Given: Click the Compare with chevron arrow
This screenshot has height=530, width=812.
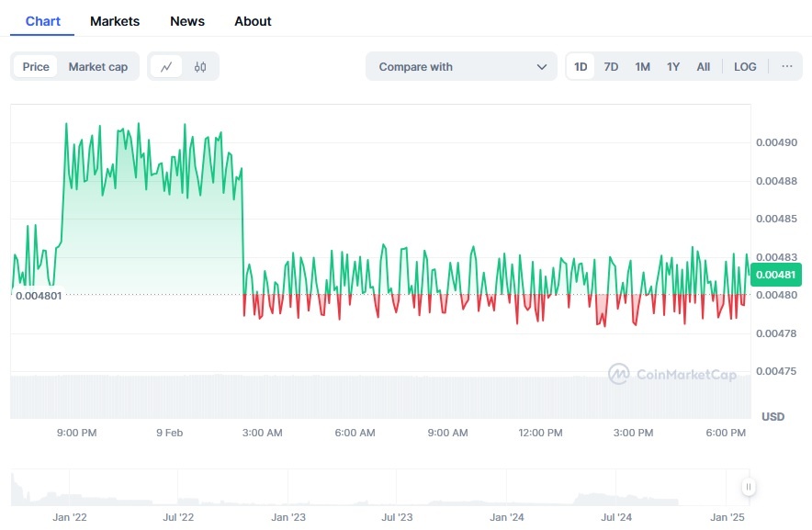Looking at the screenshot, I should click(542, 67).
